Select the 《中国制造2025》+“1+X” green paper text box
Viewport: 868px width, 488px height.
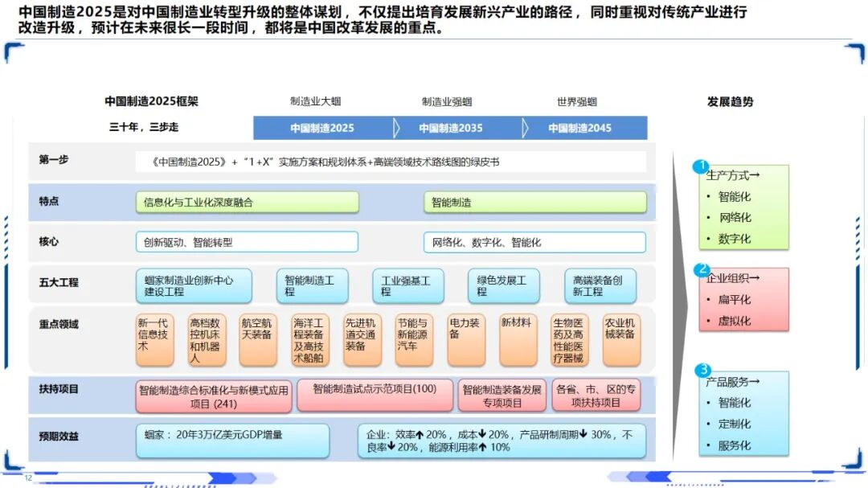click(391, 162)
